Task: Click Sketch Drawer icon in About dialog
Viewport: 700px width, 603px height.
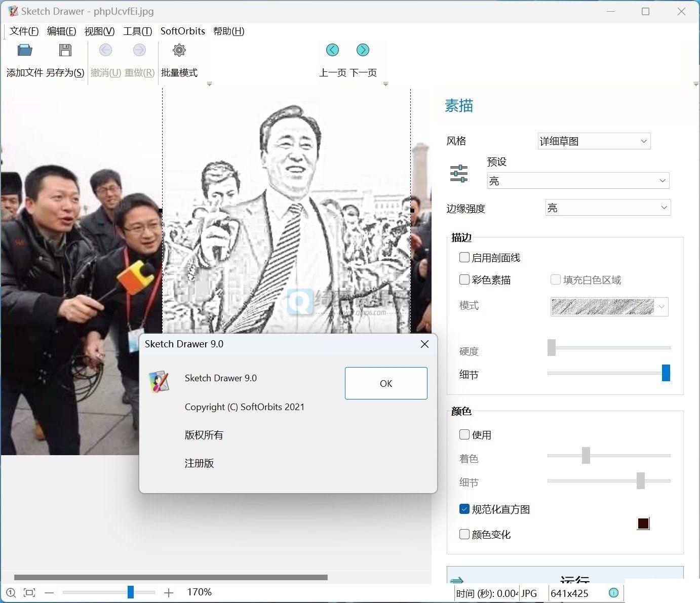Action: tap(159, 382)
